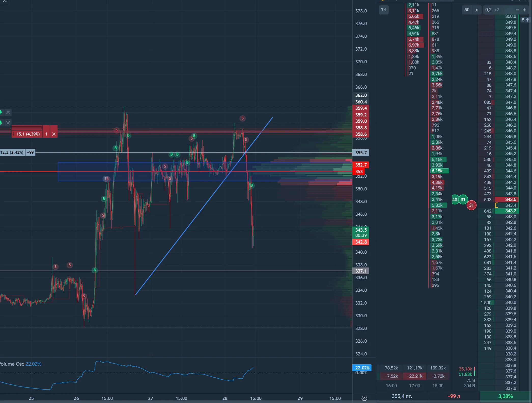532x403 pixels.
Task: Click the TS marker inside blue zone
Action: (x=106, y=178)
